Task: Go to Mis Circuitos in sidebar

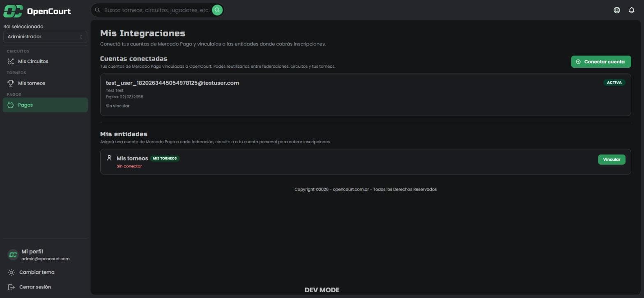Action: [x=45, y=62]
